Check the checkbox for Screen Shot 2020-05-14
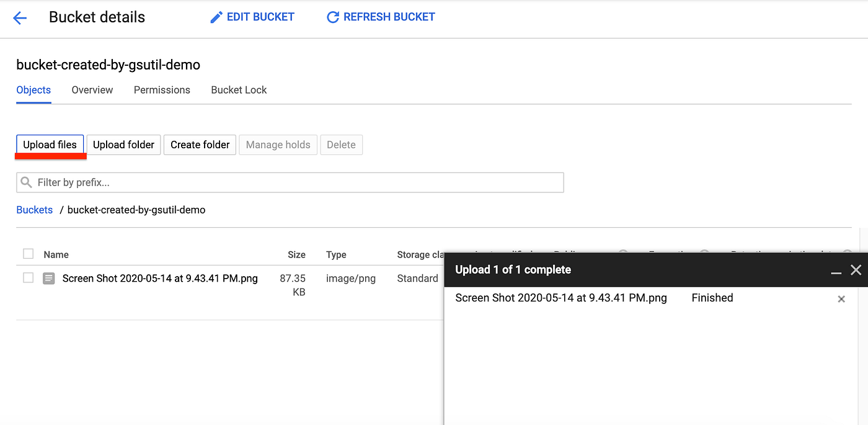 click(28, 278)
